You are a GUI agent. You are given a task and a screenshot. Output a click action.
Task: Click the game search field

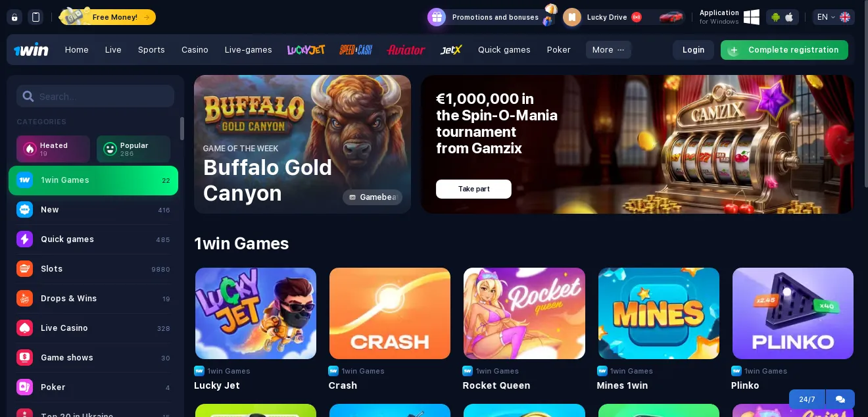[x=95, y=96]
